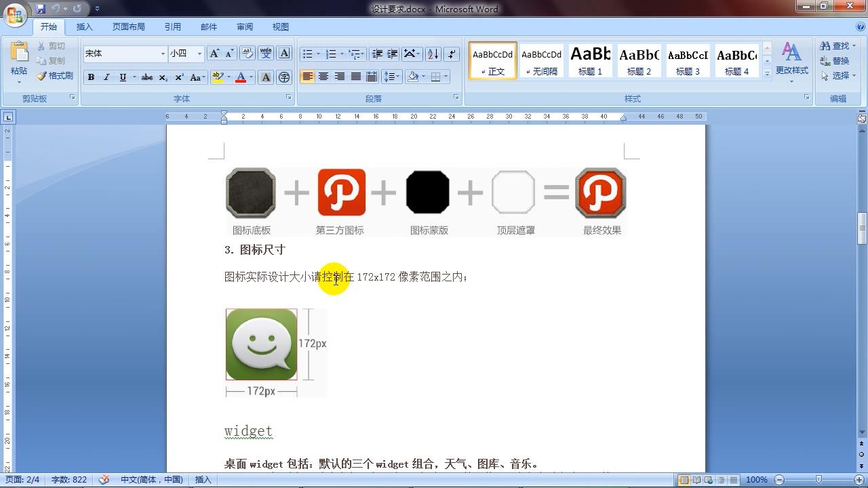Switch to 邮件 tab

point(209,27)
